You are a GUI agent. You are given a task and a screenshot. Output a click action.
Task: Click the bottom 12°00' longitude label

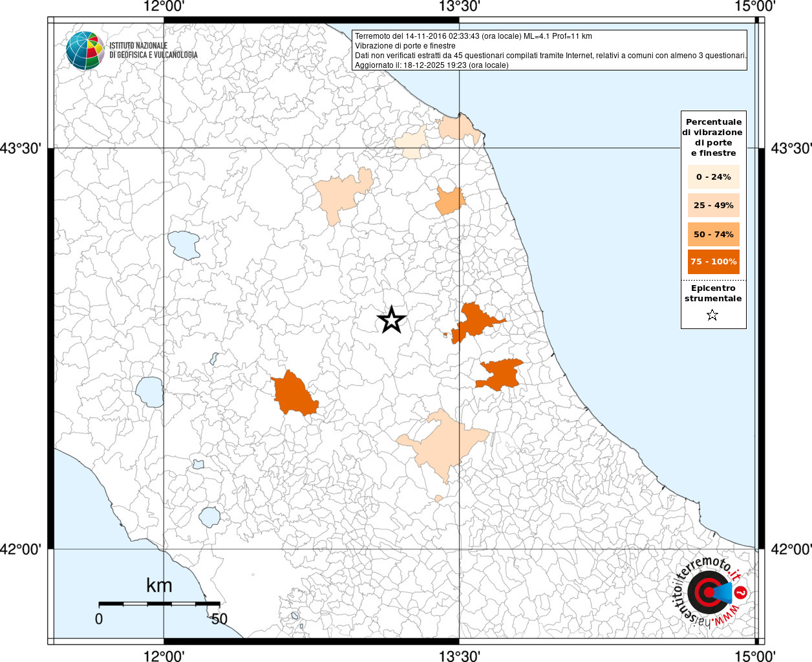164,656
